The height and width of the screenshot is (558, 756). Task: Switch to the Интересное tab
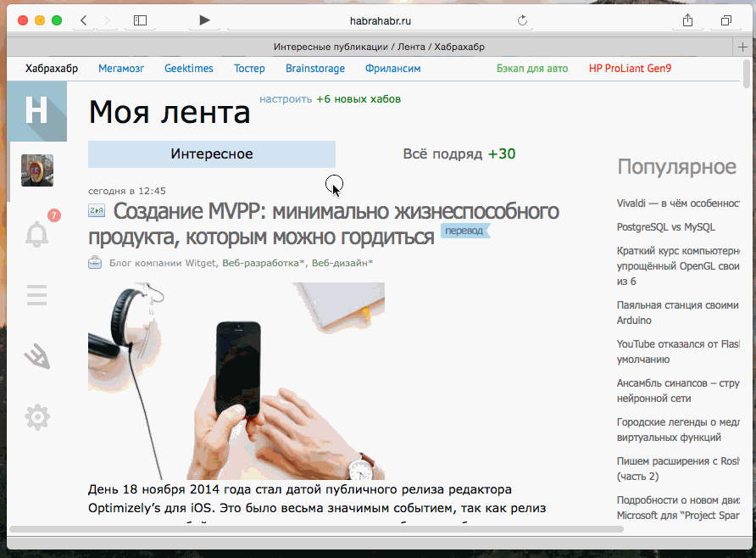[x=211, y=153]
